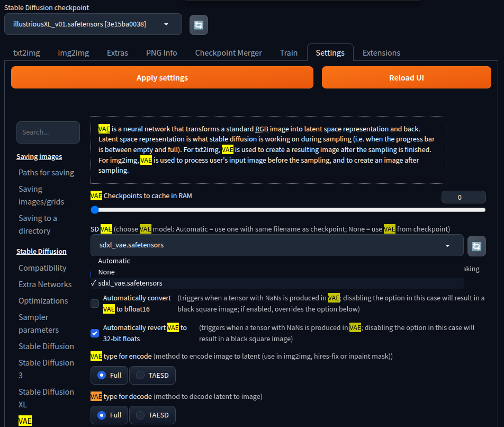This screenshot has height=427, width=504.
Task: Go to the Checkpoint Merger tab
Action: click(x=229, y=53)
